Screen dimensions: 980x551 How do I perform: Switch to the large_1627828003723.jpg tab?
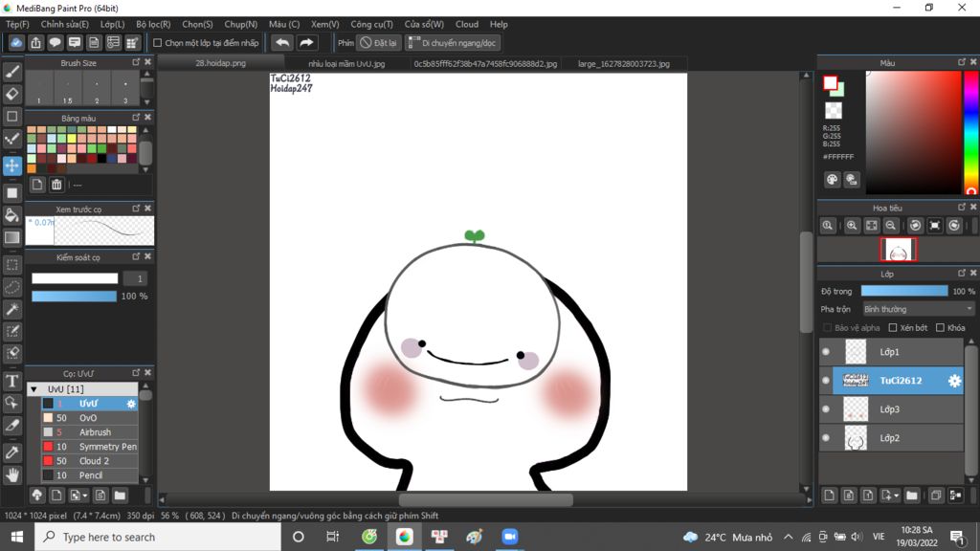(x=624, y=64)
